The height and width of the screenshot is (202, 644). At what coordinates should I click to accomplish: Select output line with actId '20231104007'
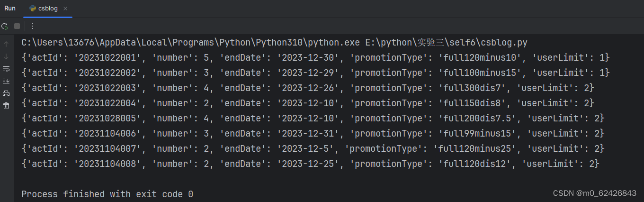coord(313,149)
